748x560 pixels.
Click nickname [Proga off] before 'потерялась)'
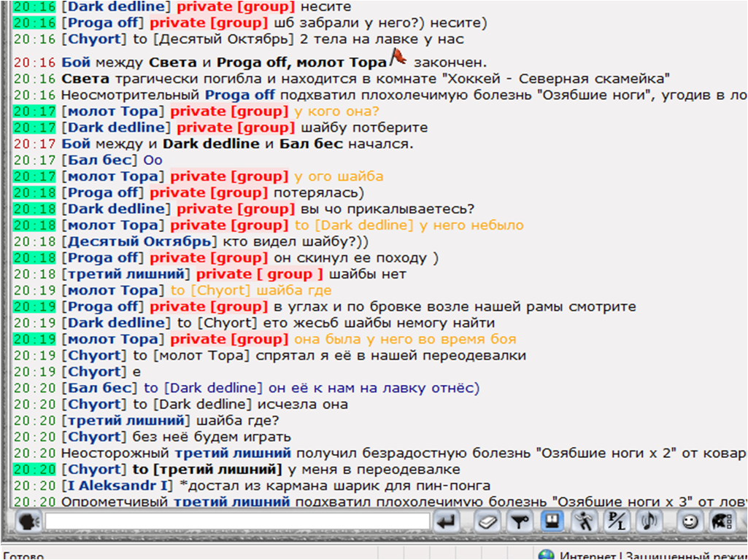click(x=103, y=192)
